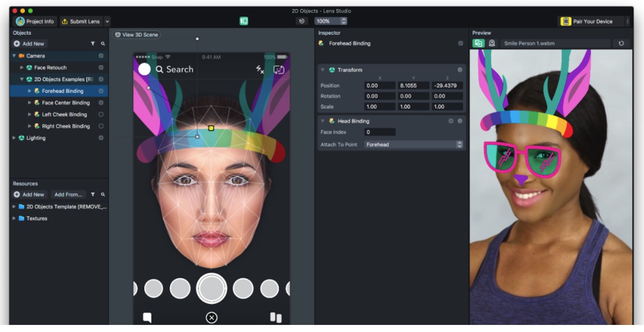Toggle the Lighting object checkbox
Screen dimensions: 644x332
[101, 138]
